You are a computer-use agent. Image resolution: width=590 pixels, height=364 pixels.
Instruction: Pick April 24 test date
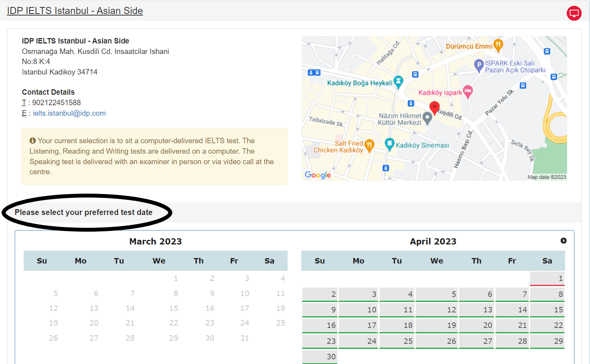pos(358,341)
